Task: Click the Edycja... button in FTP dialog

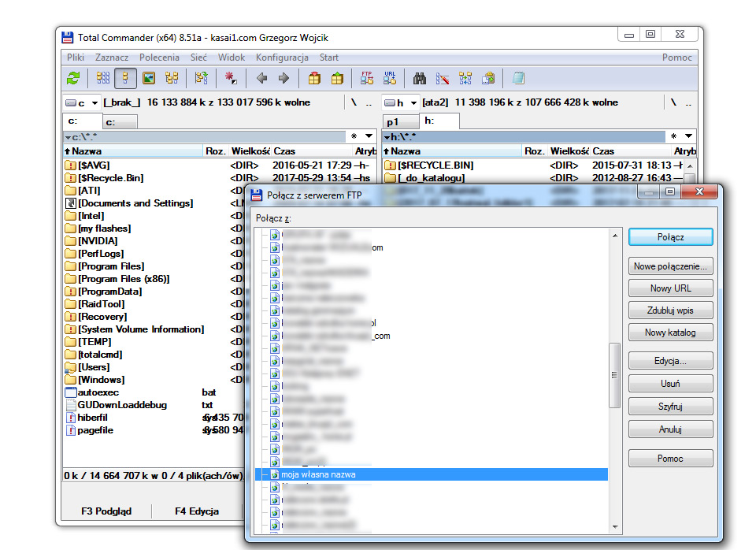Action: (671, 361)
